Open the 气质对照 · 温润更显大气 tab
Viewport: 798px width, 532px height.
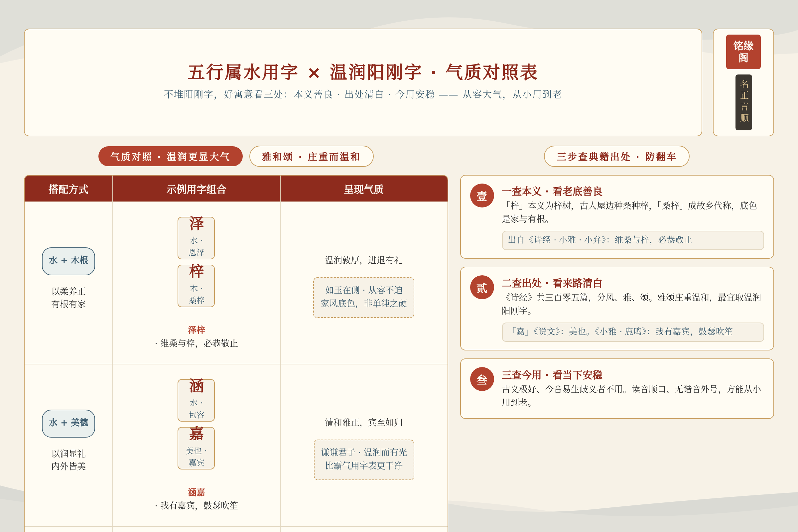(x=170, y=156)
